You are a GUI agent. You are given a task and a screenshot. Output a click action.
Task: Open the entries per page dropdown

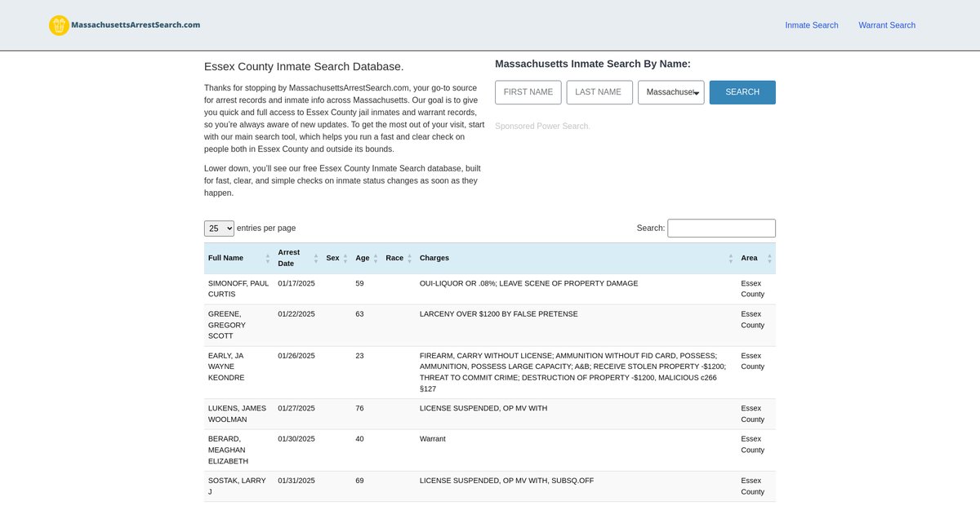[x=219, y=229]
